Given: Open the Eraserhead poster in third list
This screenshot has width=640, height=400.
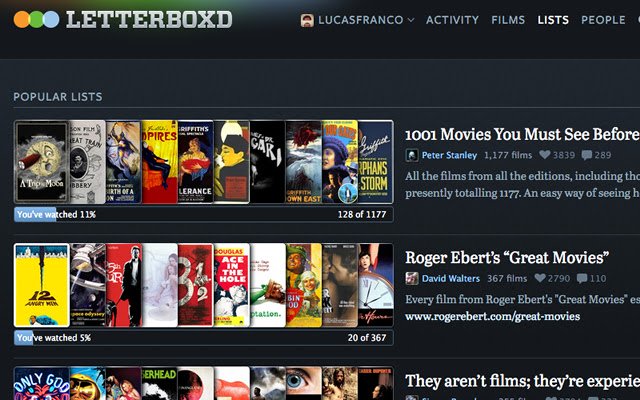Looking at the screenshot, I should click(160, 384).
